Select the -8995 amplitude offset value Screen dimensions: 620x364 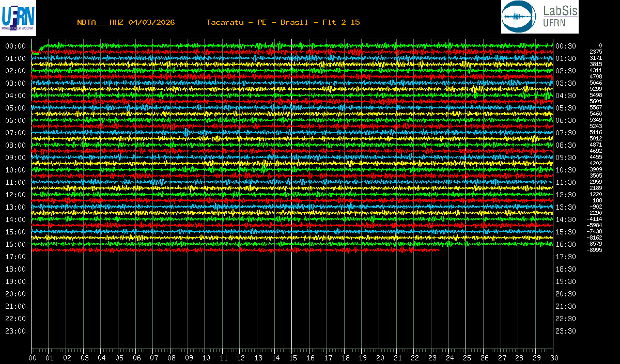point(594,250)
